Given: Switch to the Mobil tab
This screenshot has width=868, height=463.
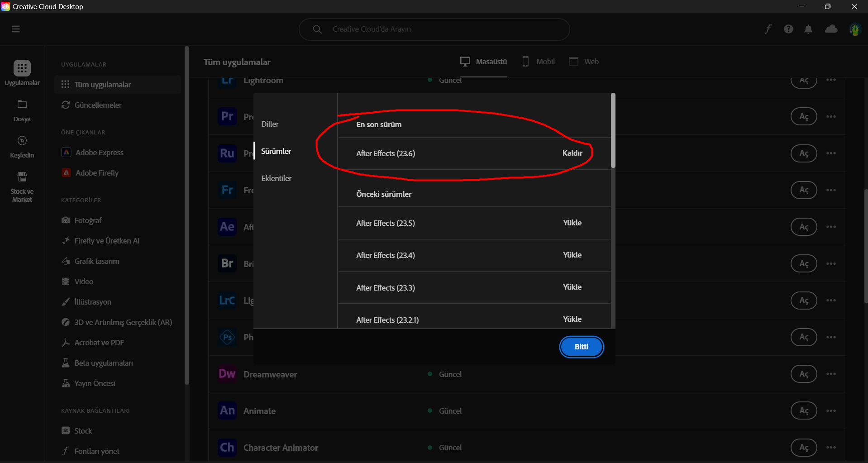Looking at the screenshot, I should [539, 62].
